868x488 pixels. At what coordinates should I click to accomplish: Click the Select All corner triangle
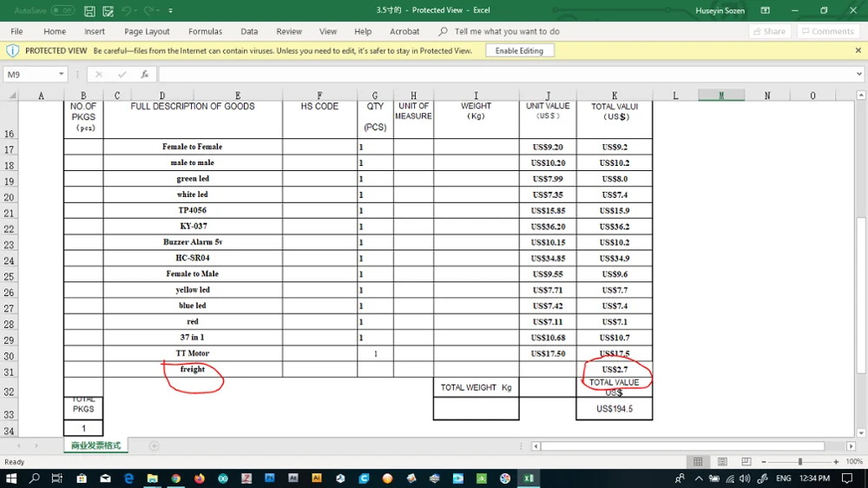[x=11, y=96]
